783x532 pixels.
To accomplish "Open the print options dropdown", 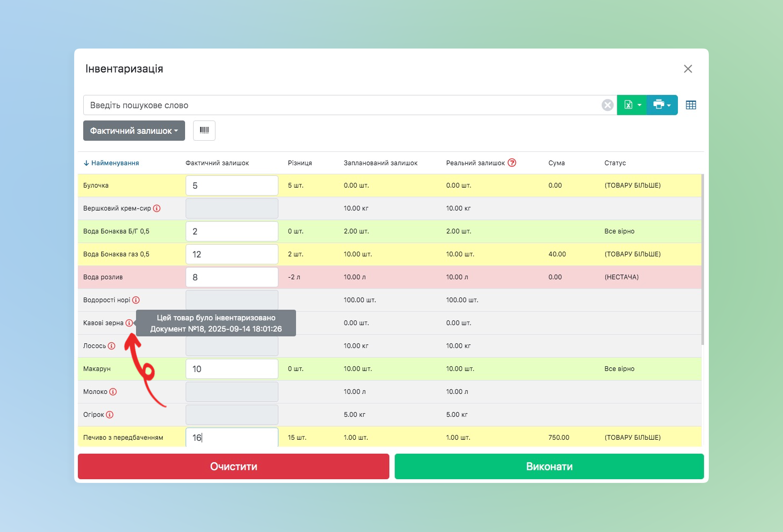I will [x=662, y=105].
